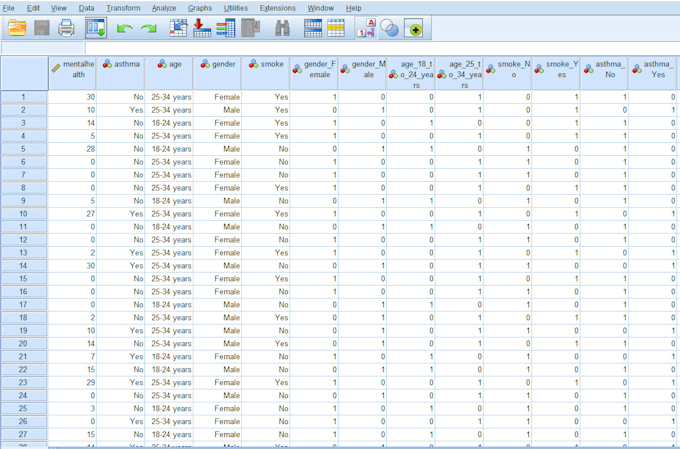Toggle Value Labels A-1 icon
This screenshot has width=680, height=449.
(x=366, y=28)
